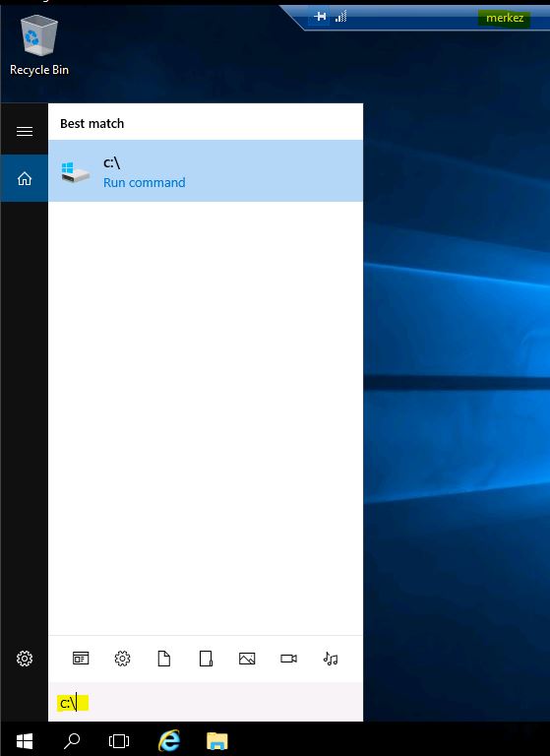Viewport: 550px width, 756px height.
Task: Open search settings gear in sidebar
Action: coord(25,659)
